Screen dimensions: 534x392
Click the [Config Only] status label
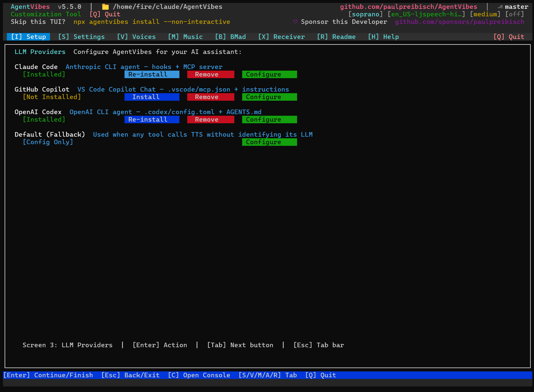(x=48, y=142)
